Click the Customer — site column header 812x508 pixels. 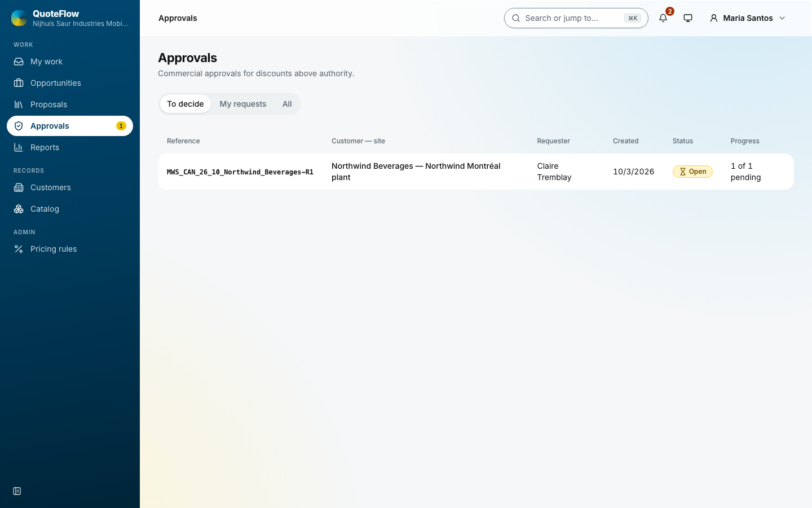tap(358, 141)
